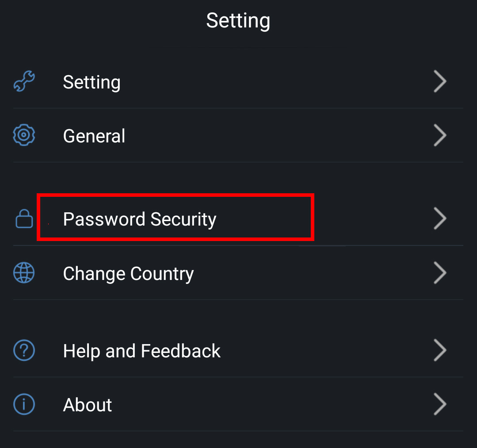
Task: Open the Setting menu item label
Action: 92,82
